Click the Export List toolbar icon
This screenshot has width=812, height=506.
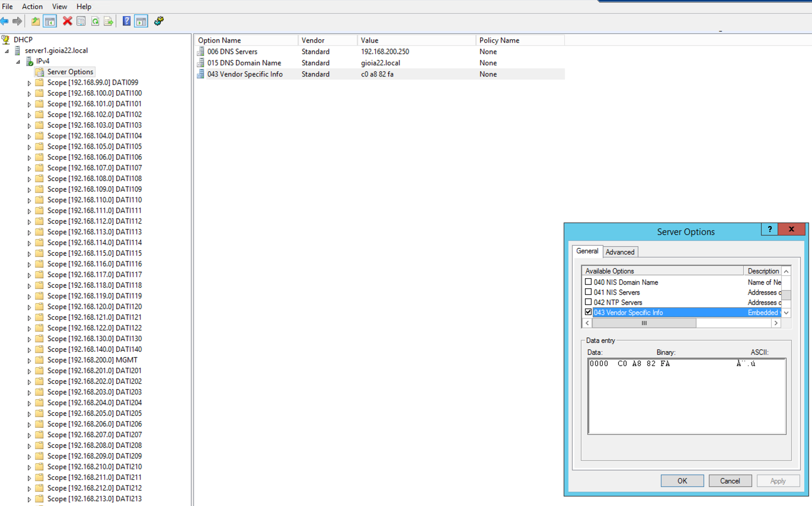108,21
